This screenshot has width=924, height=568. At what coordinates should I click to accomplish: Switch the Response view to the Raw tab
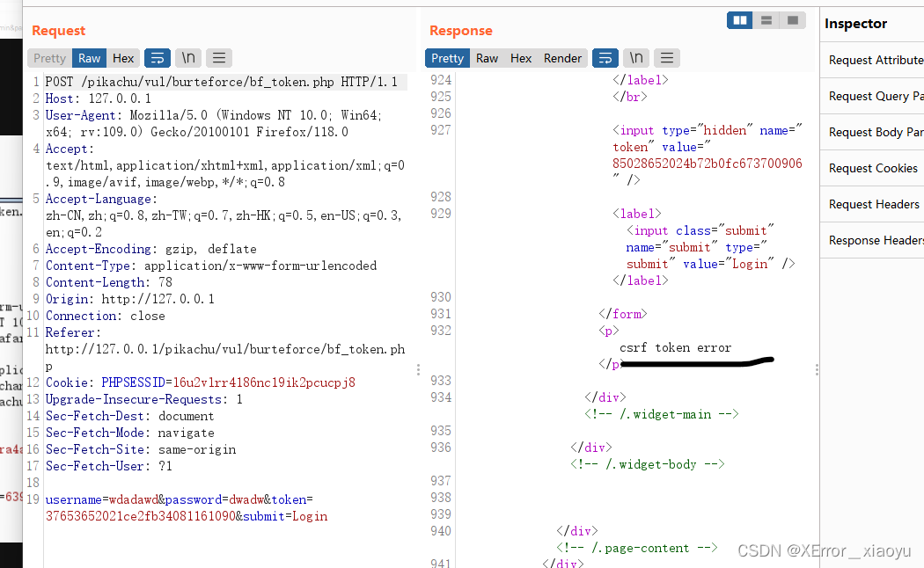[x=487, y=58]
